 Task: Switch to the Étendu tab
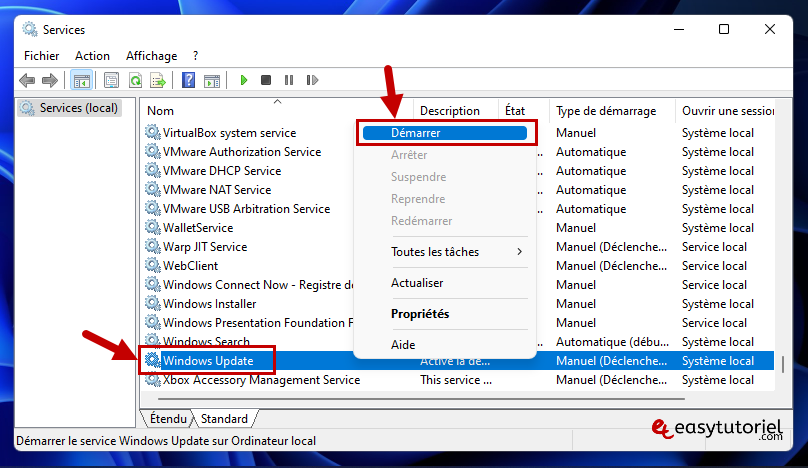pos(168,419)
